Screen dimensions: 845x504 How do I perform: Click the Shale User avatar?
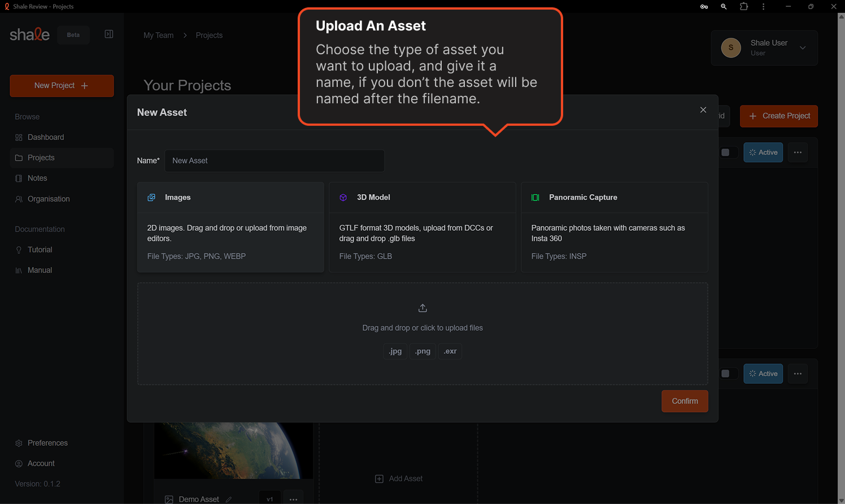coord(731,48)
